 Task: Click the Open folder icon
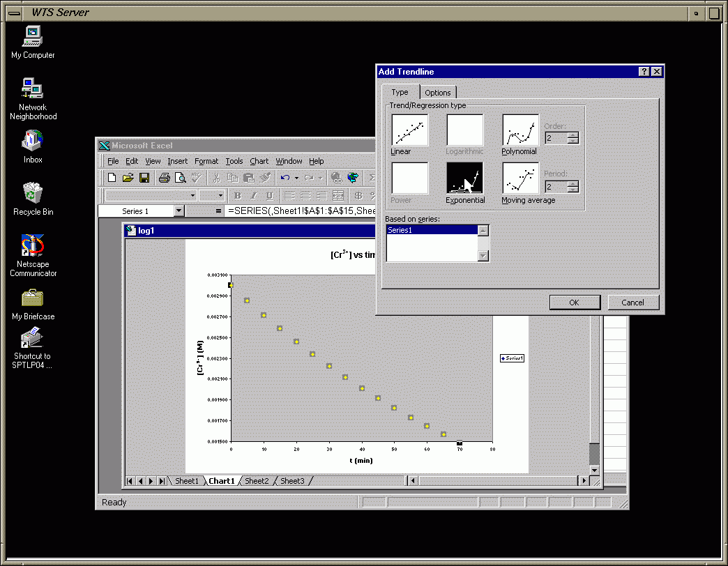click(x=128, y=178)
